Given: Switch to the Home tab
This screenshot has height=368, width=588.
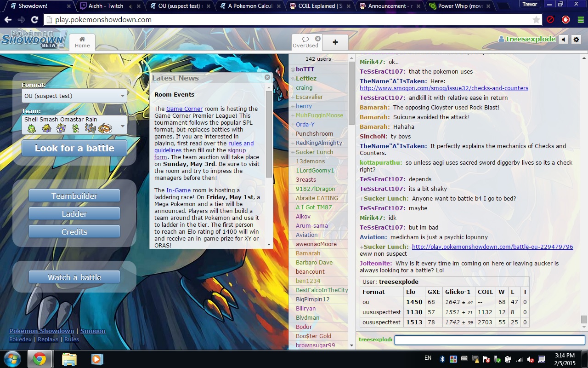Looking at the screenshot, I should [x=82, y=42].
